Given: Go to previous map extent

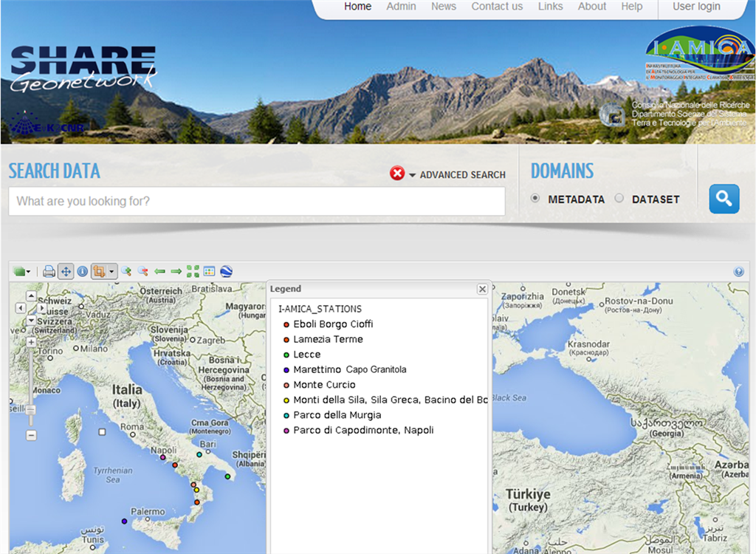Looking at the screenshot, I should (159, 272).
